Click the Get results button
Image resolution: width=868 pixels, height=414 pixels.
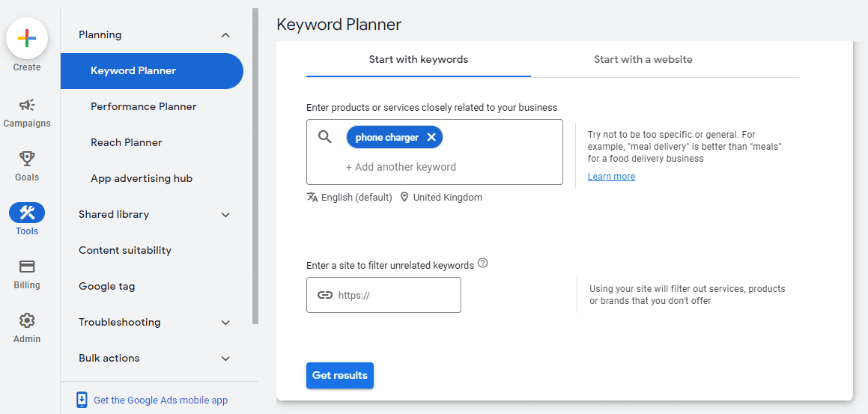(x=340, y=375)
